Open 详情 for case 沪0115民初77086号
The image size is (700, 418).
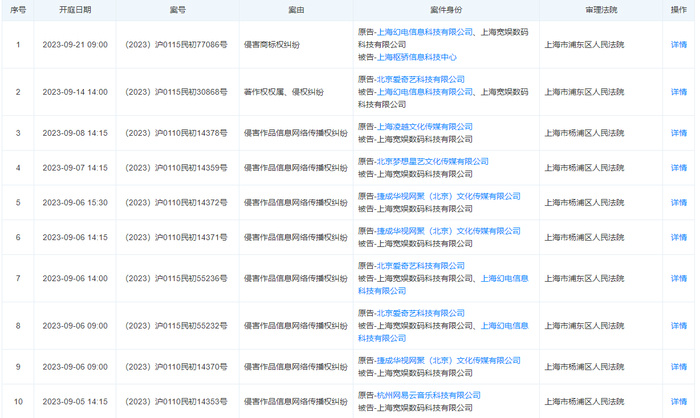point(679,45)
